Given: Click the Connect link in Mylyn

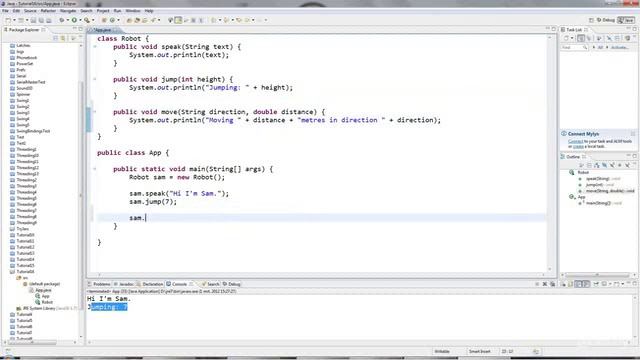Looking at the screenshot, I should click(576, 141).
